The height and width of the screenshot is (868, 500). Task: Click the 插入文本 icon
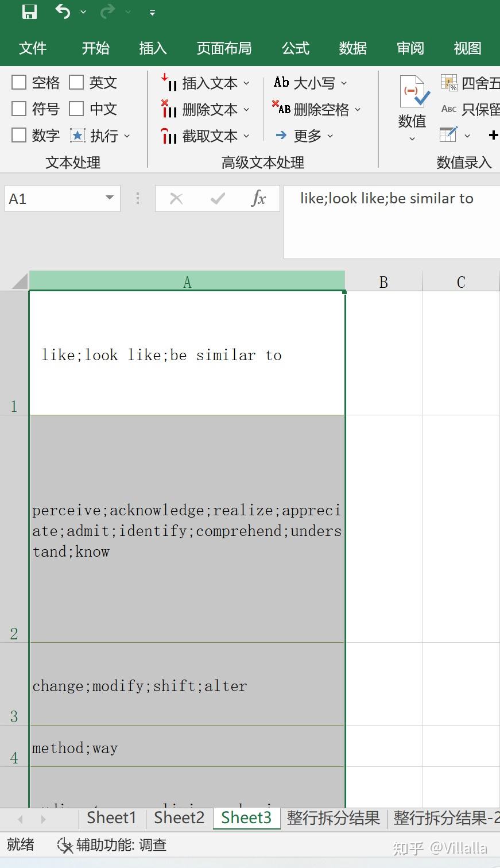tap(169, 83)
